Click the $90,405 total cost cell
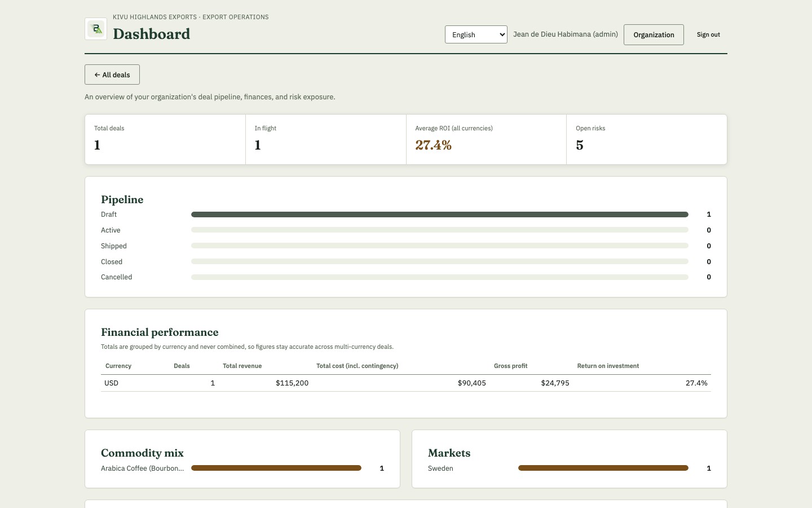Screen dimensions: 812x508 (x=472, y=383)
